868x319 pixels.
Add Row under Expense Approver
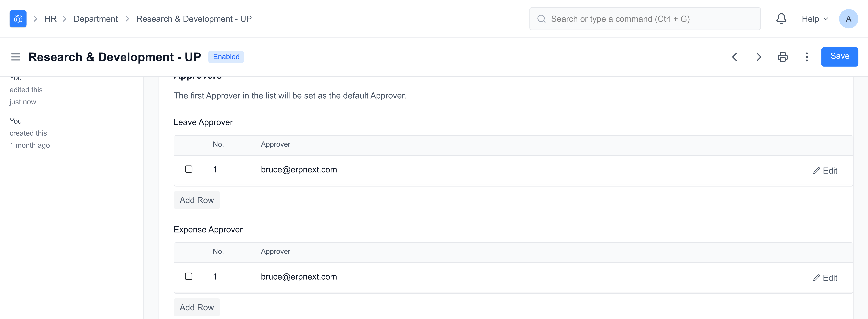[197, 308]
